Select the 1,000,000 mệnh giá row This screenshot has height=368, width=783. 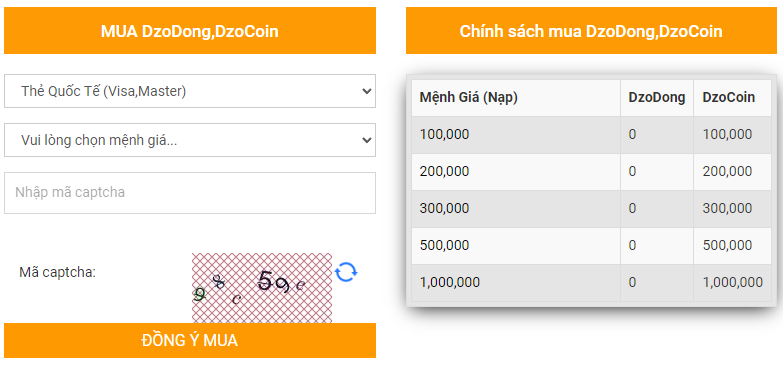pos(591,283)
